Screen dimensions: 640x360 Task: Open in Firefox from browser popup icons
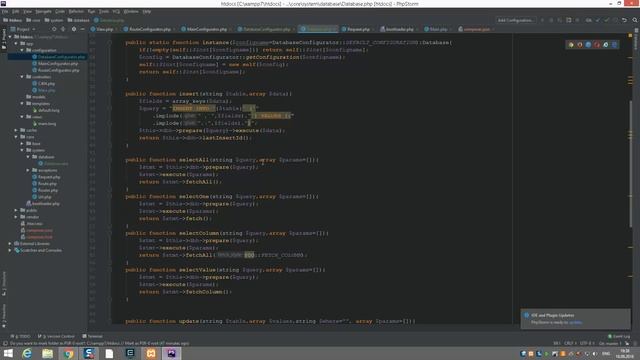580,44
